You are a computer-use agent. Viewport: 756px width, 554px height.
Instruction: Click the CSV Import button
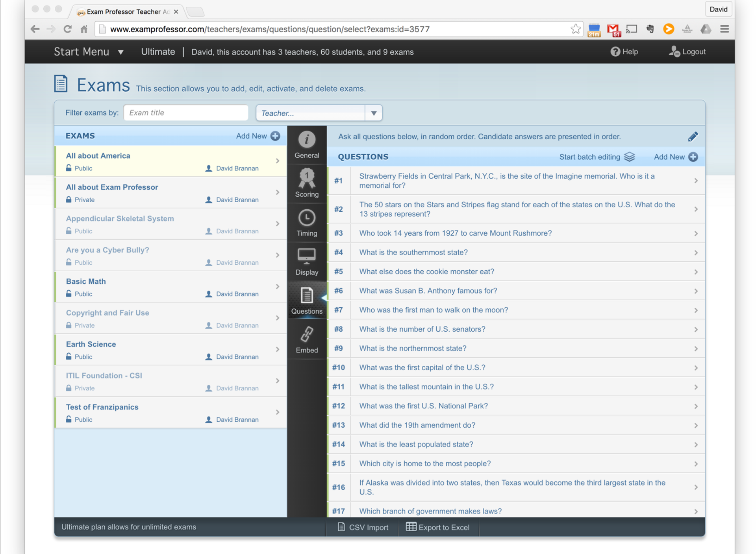pos(363,527)
